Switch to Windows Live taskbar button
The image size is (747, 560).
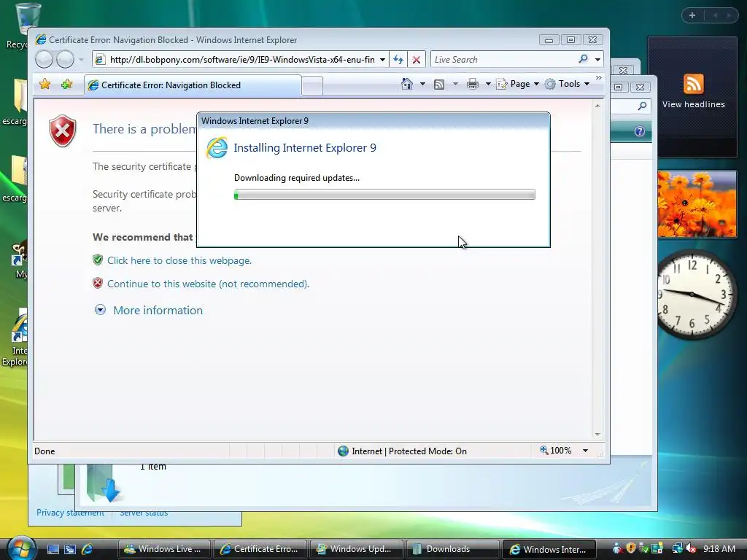tap(163, 549)
